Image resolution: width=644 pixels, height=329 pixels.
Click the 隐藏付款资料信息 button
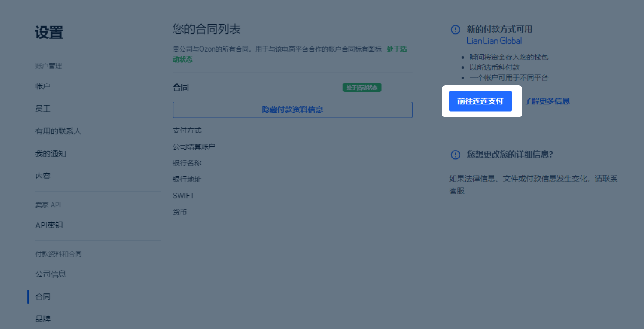pyautogui.click(x=292, y=110)
